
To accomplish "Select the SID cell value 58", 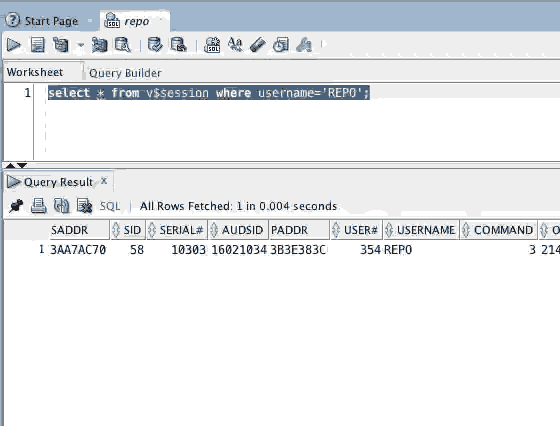I will (x=136, y=250).
